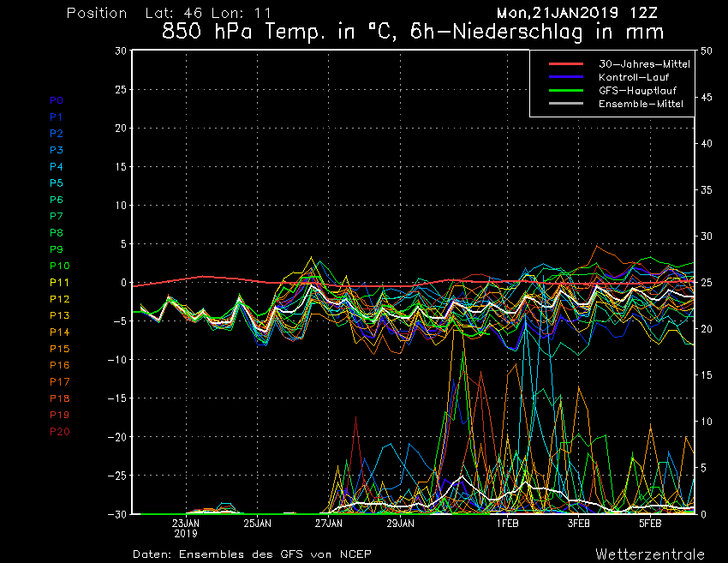
Task: Click the "Position Lat: 46 Lon: 11" text
Action: coord(169,13)
